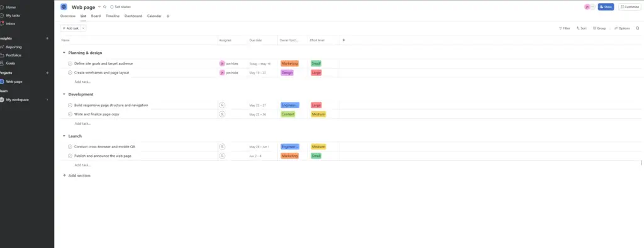Click Design tag on Create wireframes row

(287, 73)
